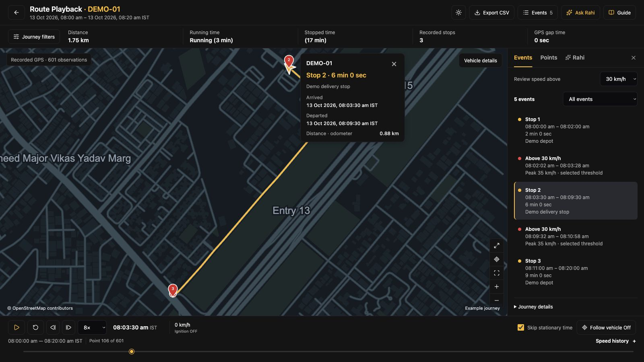This screenshot has height=362, width=644.
Task: Restart playback with the reset icon
Action: click(x=35, y=327)
